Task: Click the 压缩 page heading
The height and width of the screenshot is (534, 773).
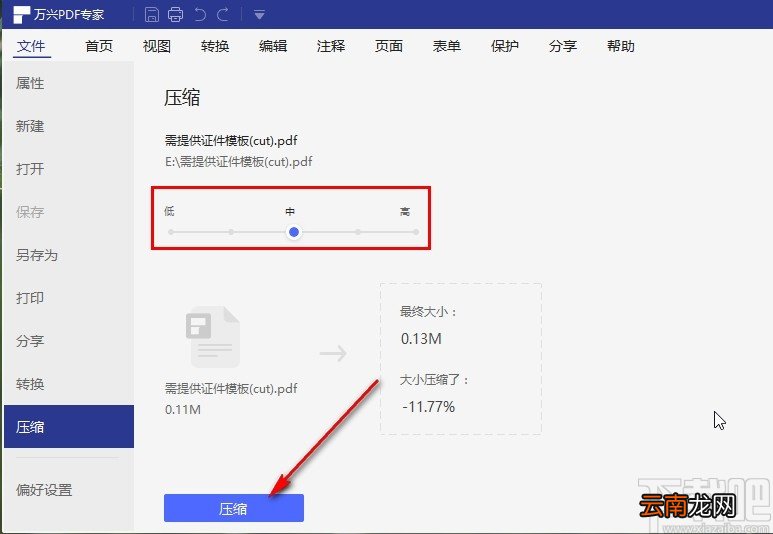Action: [x=182, y=97]
